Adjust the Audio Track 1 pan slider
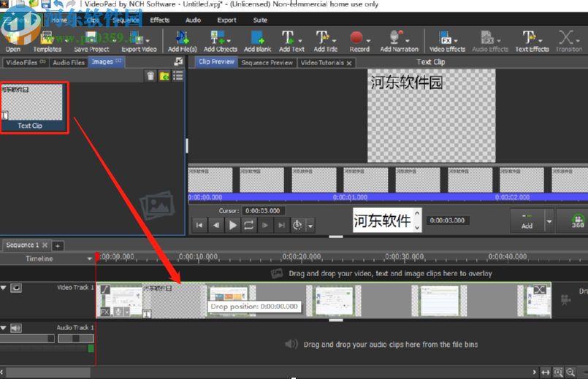The height and width of the screenshot is (379, 588). point(76,339)
